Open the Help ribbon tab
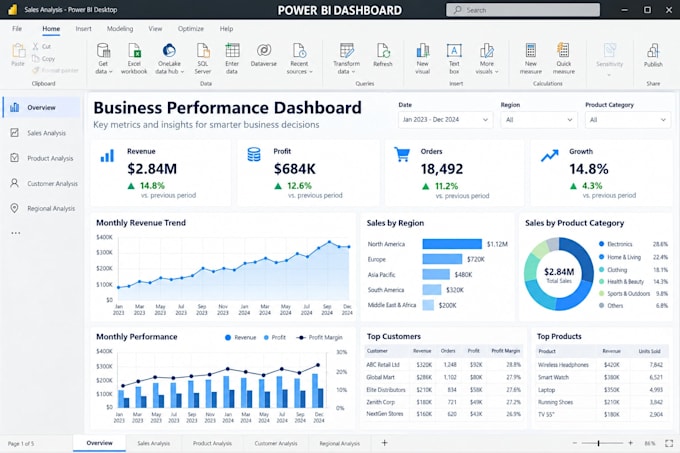This screenshot has height=453, width=680. point(226,29)
